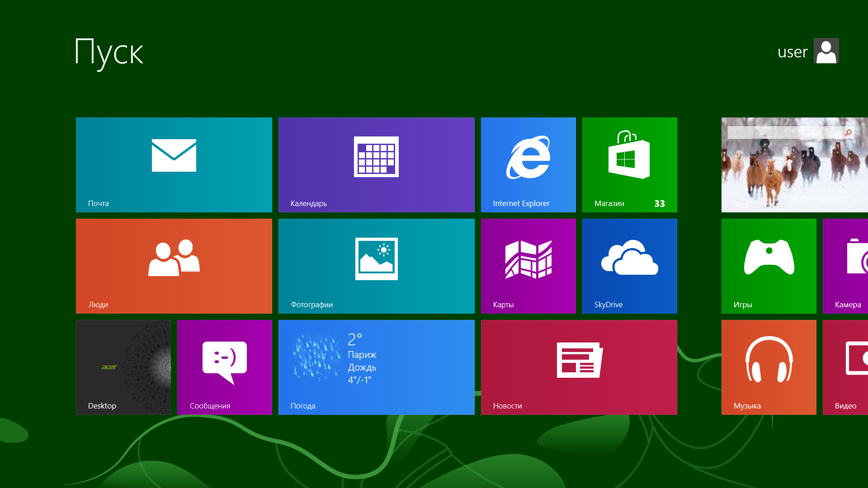
Task: Open the Сообщения messaging tile
Action: (225, 367)
